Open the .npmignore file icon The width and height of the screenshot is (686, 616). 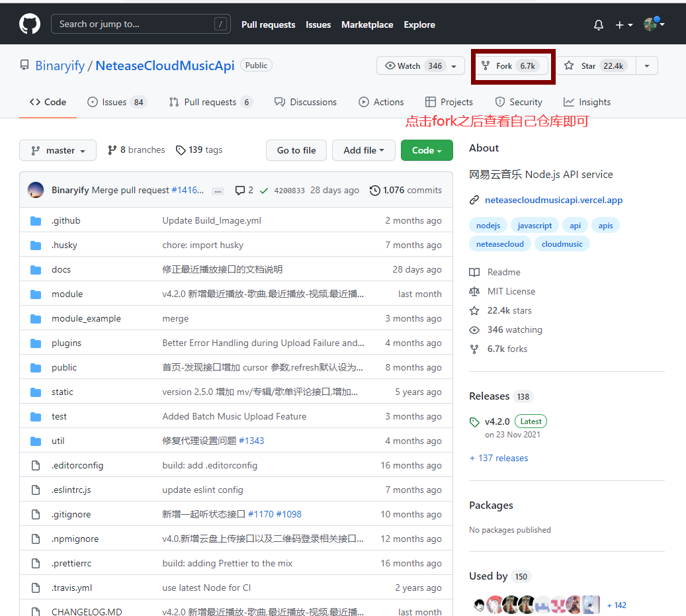coord(36,539)
